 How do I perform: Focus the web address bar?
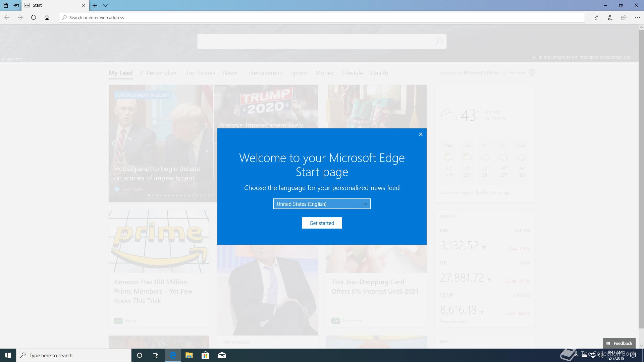tap(322, 17)
